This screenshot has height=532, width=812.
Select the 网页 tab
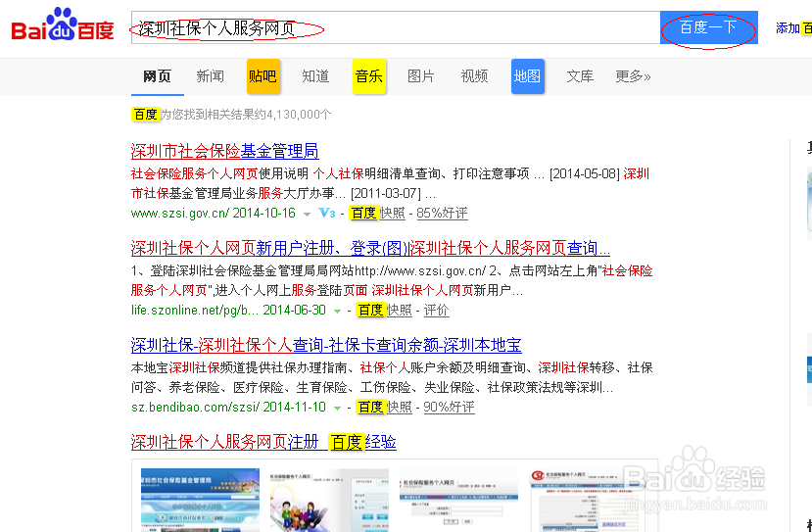[x=157, y=76]
